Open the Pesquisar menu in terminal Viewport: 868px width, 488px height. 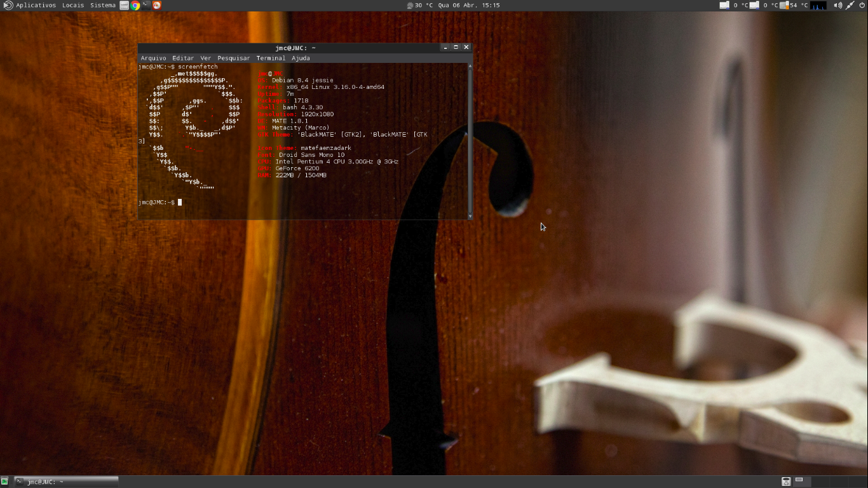[234, 58]
